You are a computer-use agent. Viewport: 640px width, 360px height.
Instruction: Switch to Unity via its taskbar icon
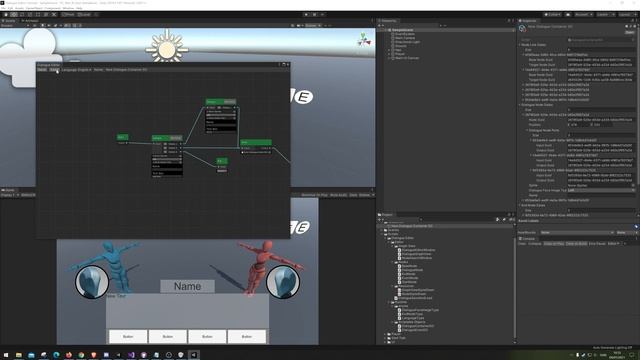(x=193, y=355)
